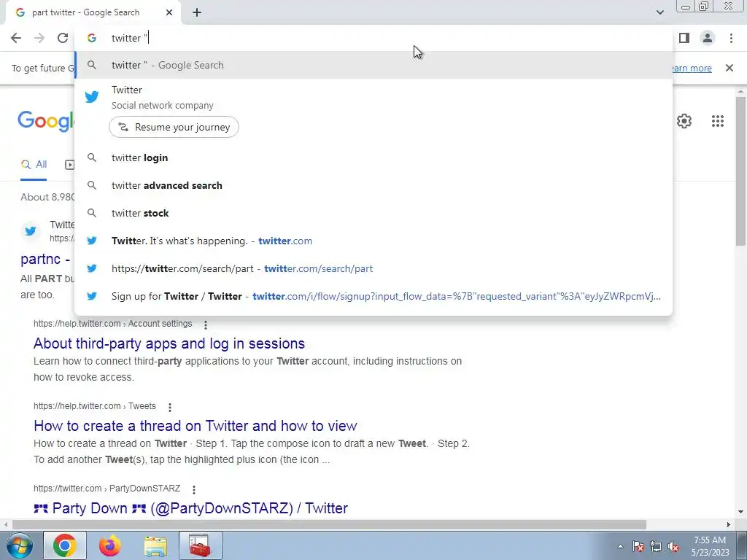Open options for help.twitter.com Tweets result
The width and height of the screenshot is (747, 560).
click(x=169, y=407)
